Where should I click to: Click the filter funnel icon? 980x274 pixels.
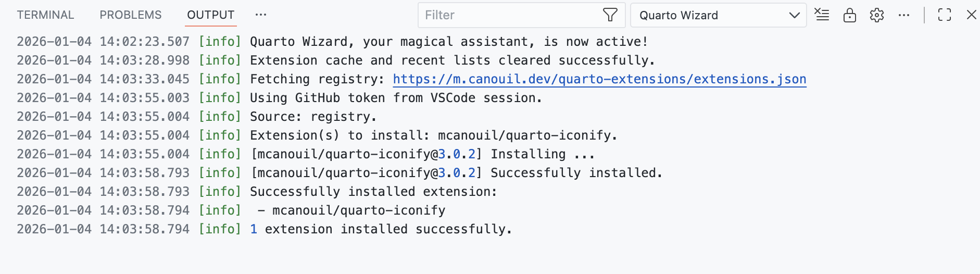(x=610, y=15)
